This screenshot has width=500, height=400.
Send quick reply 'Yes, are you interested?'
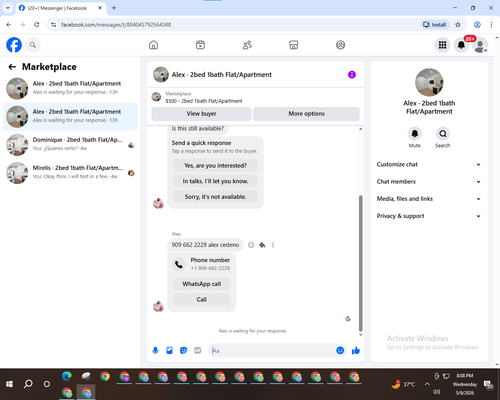pyautogui.click(x=215, y=165)
